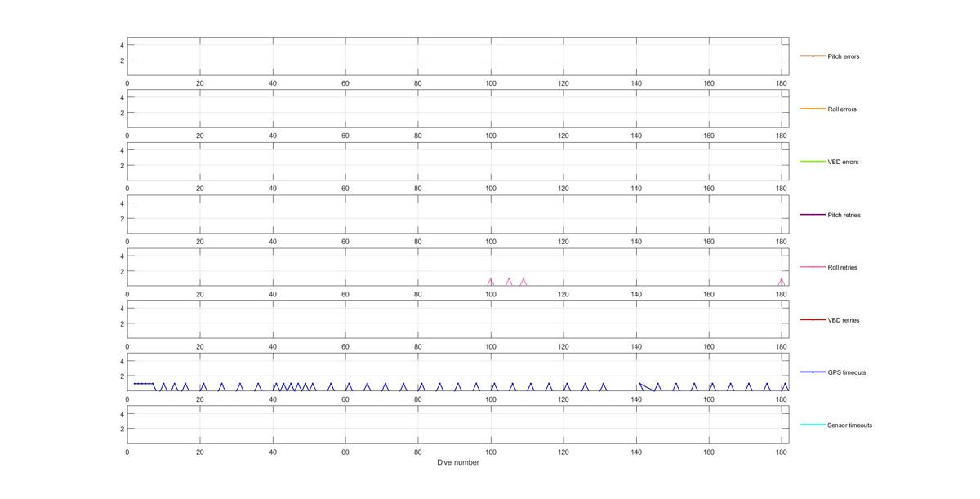Click the Roll errors legend label
The height and width of the screenshot is (499, 980).
(842, 109)
